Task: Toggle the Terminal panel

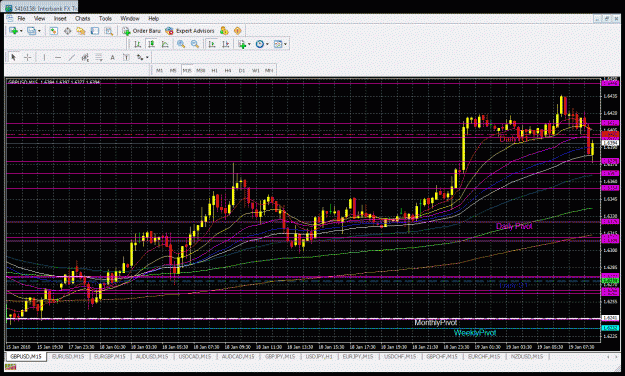Action: (94, 31)
